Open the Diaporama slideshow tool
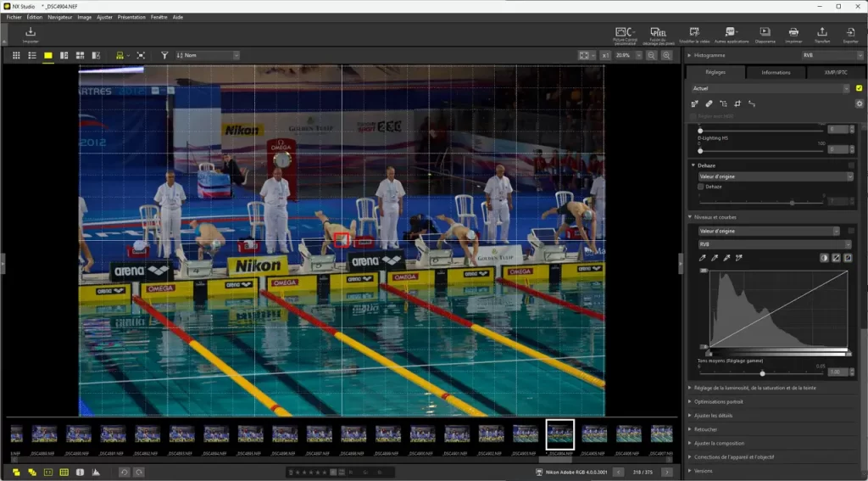 [765, 33]
